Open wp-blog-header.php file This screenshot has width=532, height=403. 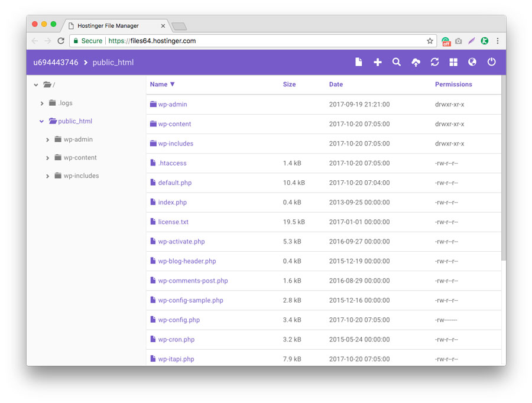[187, 261]
